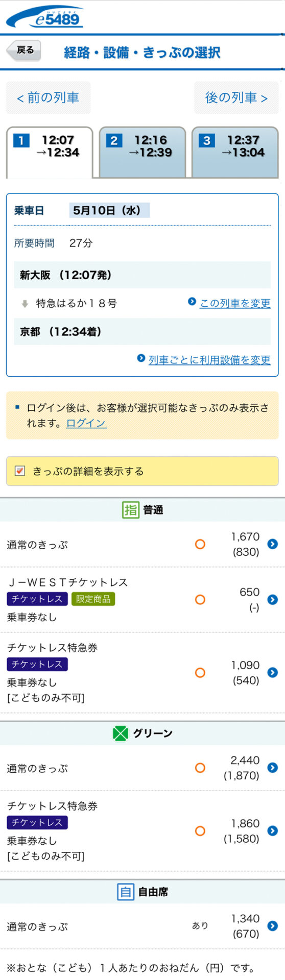Screen dimensions: 285x980
Task: Click arrow for 普通 チケットレス特急券 1,090 yen
Action: point(272,673)
